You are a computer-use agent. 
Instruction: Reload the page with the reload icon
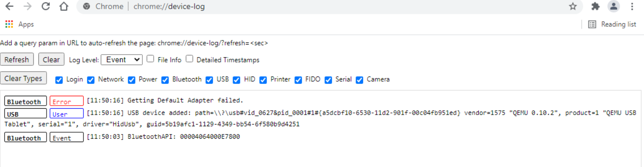point(46,6)
